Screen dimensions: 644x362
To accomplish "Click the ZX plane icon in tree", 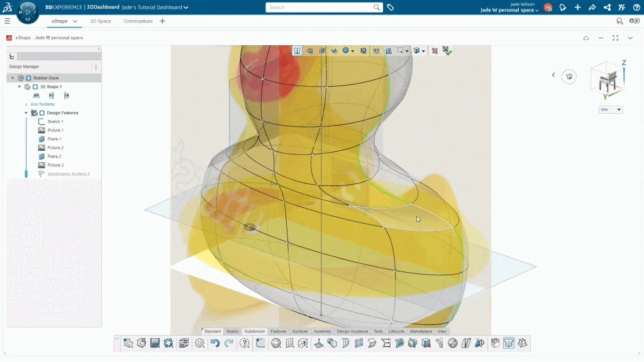I will (x=67, y=96).
